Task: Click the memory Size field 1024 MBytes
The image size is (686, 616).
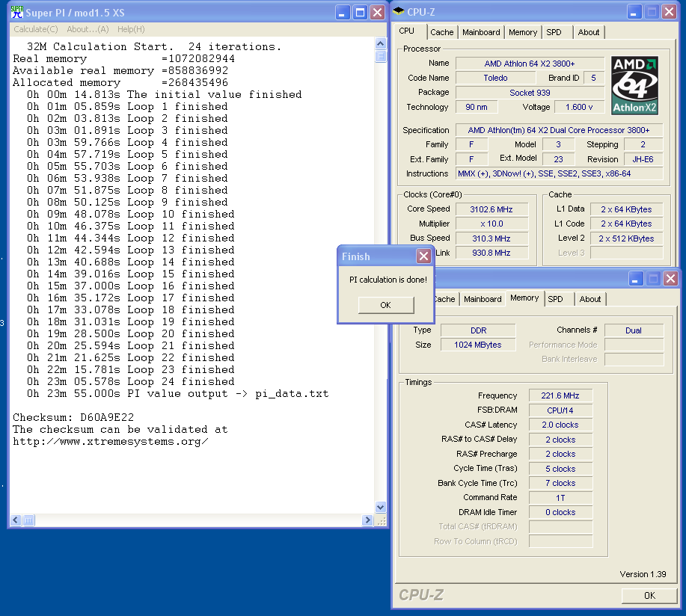Action: pos(478,345)
